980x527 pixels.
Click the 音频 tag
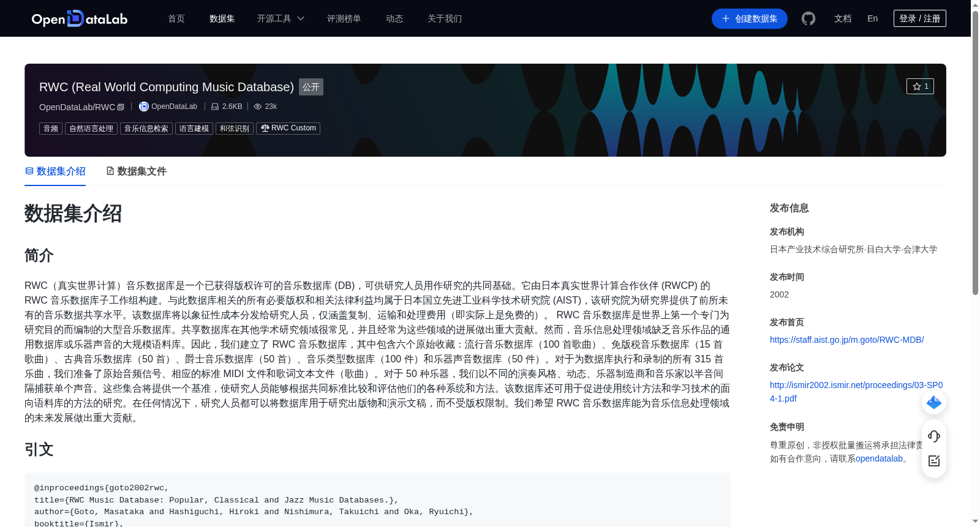(x=51, y=129)
